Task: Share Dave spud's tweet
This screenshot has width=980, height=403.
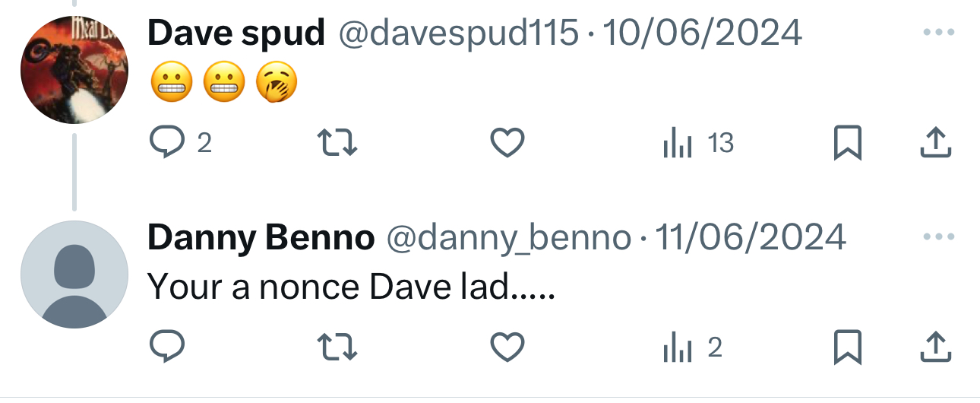Action: 936,143
